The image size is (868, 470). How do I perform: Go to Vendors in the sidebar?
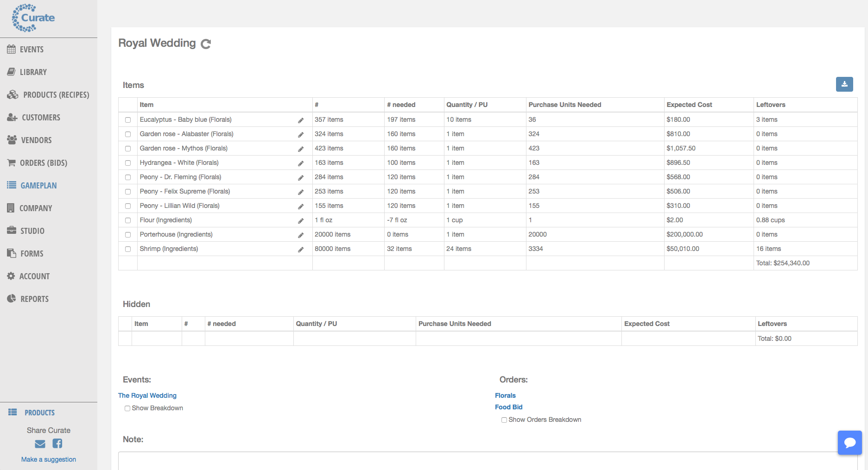tap(36, 140)
